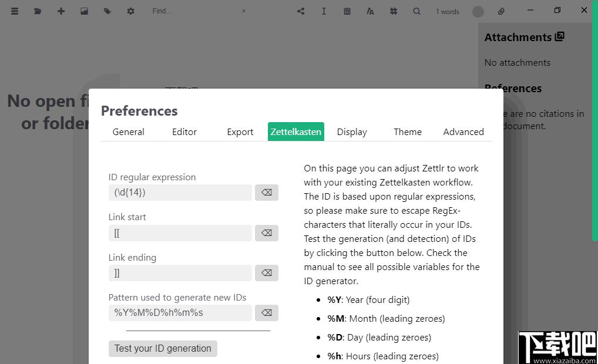
Task: Click the round pomodoro timer icon
Action: click(478, 11)
